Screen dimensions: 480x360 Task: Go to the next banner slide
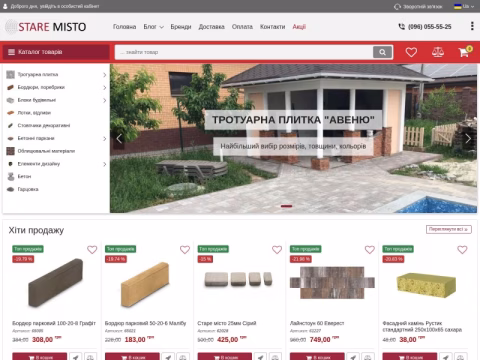(468, 138)
